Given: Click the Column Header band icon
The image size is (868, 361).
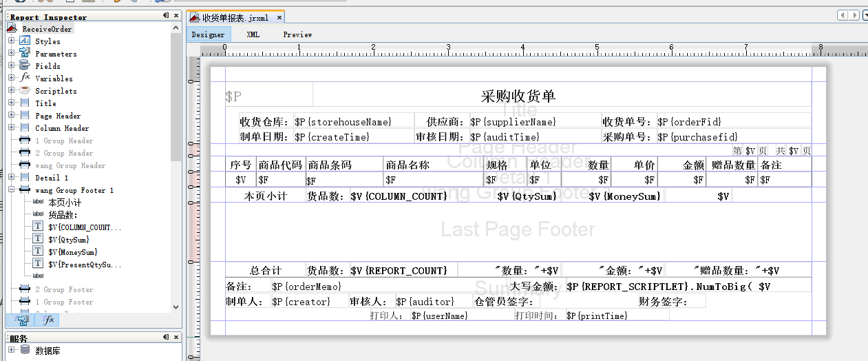Looking at the screenshot, I should pos(24,128).
